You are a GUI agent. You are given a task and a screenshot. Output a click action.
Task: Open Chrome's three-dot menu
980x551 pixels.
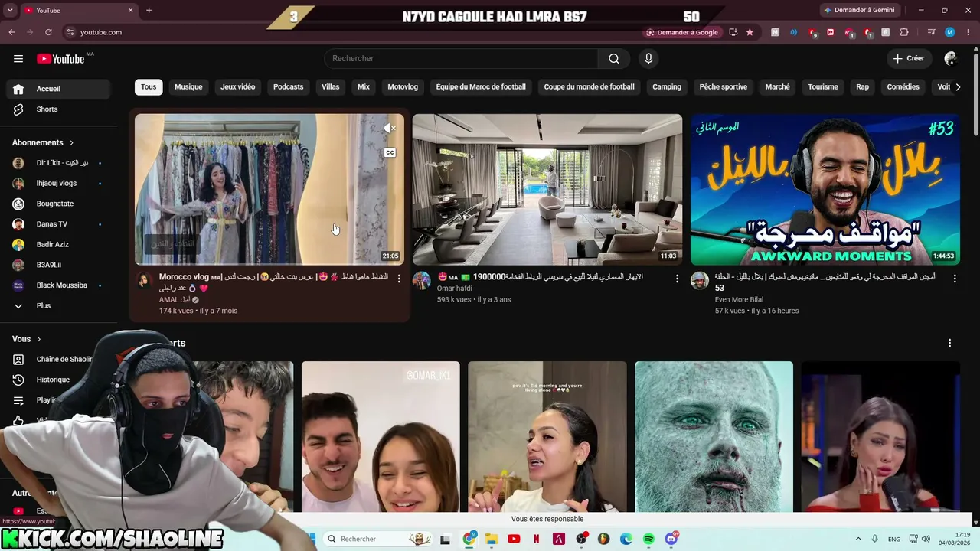967,32
